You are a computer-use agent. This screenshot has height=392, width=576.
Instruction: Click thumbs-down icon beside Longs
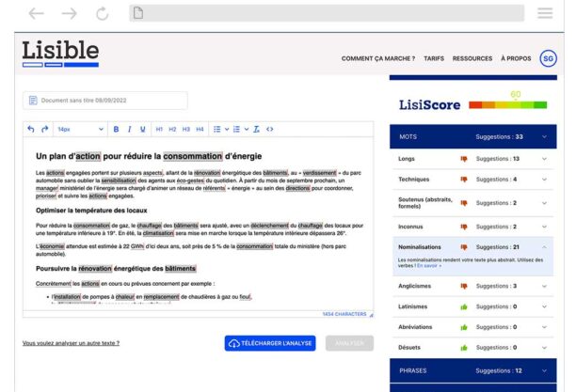coord(464,159)
